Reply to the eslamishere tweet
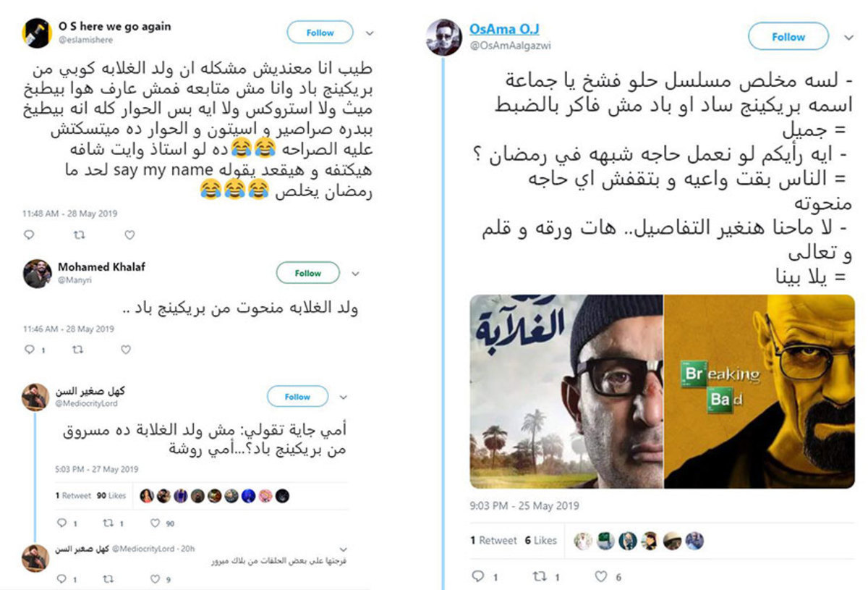The height and width of the screenshot is (590, 868). 29,235
